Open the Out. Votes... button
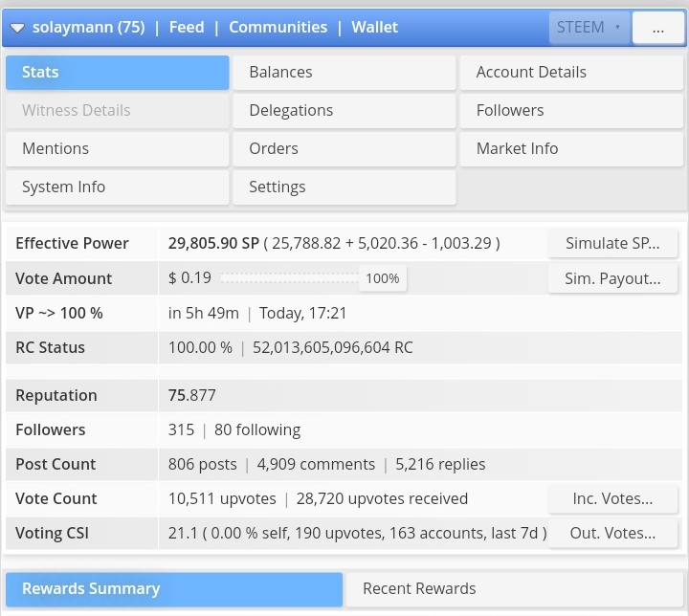 (x=612, y=534)
